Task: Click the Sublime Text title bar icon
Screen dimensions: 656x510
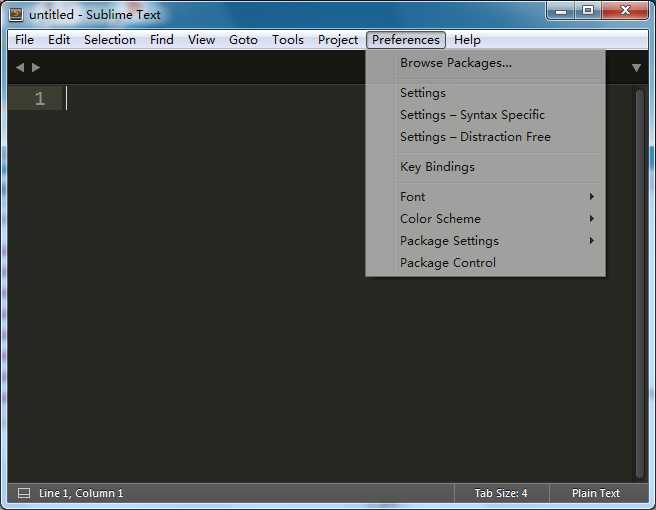Action: 16,15
